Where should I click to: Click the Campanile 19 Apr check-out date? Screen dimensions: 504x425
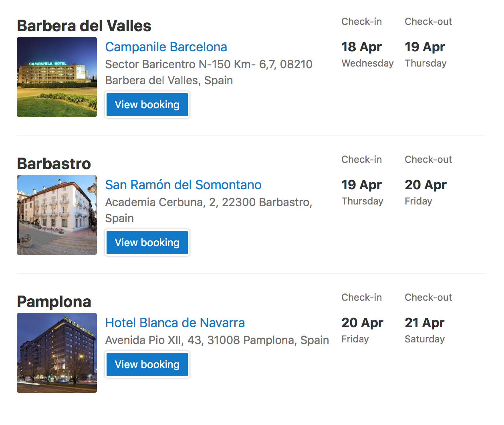(425, 47)
